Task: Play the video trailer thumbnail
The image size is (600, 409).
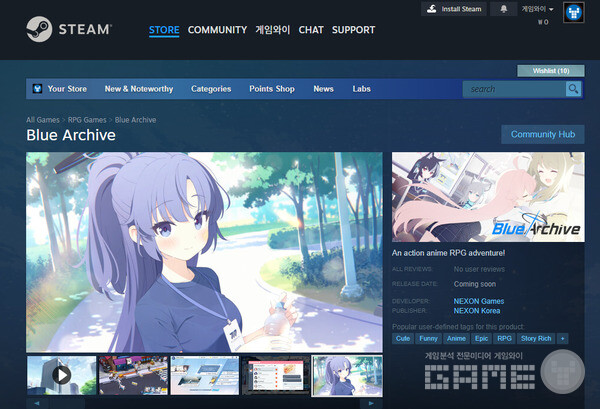Action: click(61, 375)
